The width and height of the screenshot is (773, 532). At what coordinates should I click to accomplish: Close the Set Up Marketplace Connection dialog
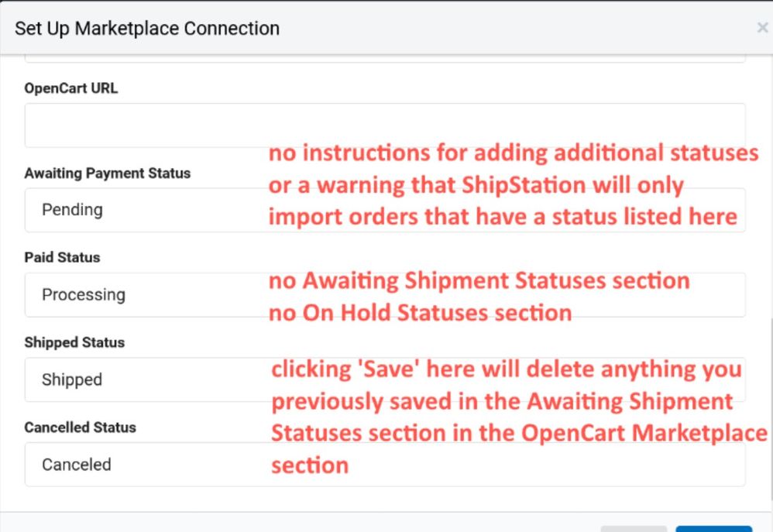762,28
